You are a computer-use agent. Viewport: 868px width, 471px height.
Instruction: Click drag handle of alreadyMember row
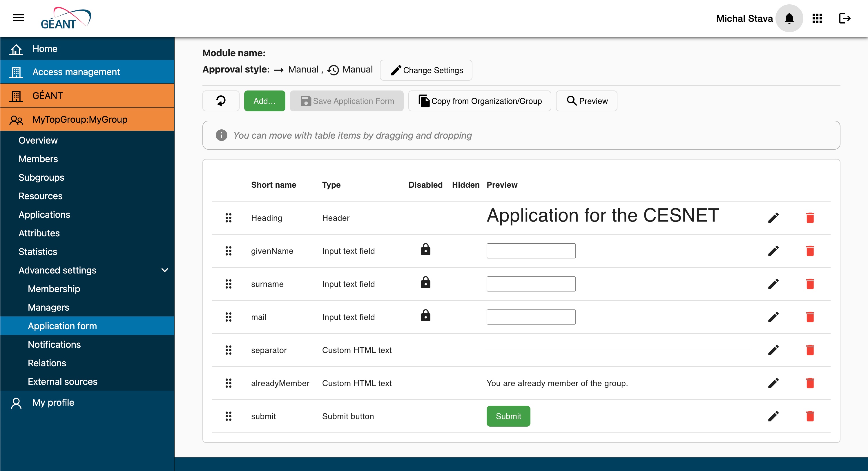(x=229, y=383)
